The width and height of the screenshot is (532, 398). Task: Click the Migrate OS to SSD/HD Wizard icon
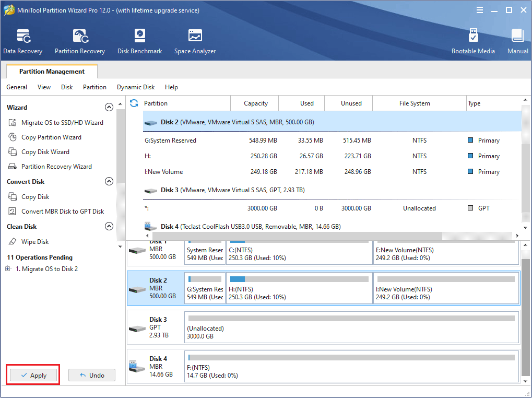[x=12, y=123]
